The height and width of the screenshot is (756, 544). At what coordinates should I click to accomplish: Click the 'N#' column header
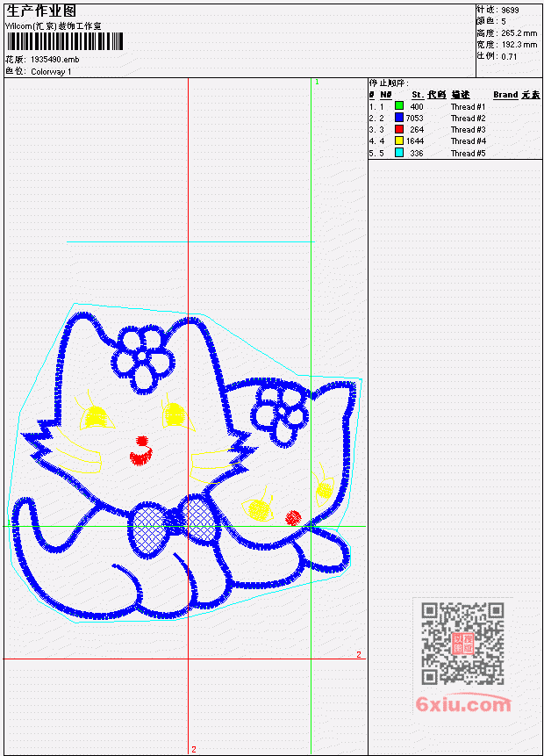[385, 95]
